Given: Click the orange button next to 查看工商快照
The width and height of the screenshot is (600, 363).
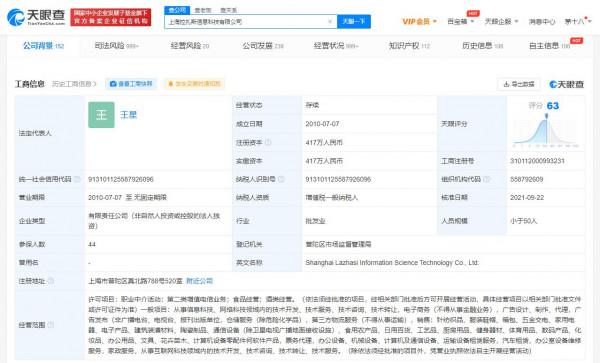Looking at the screenshot, I should click(194, 84).
